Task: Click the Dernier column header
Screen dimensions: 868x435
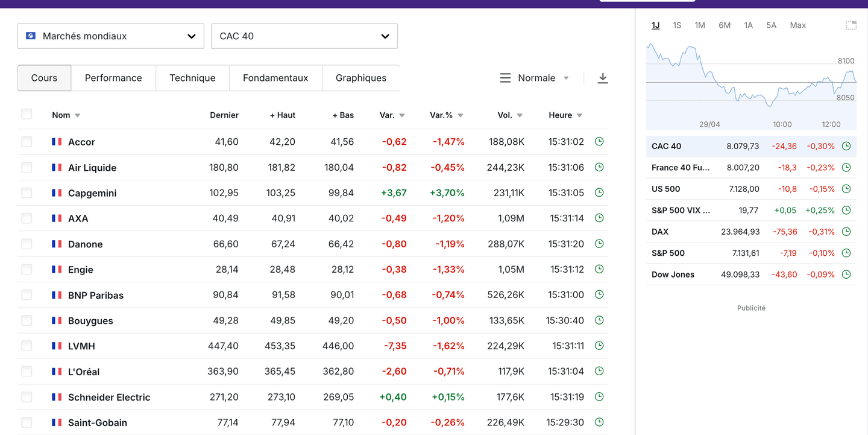Action: coord(224,115)
